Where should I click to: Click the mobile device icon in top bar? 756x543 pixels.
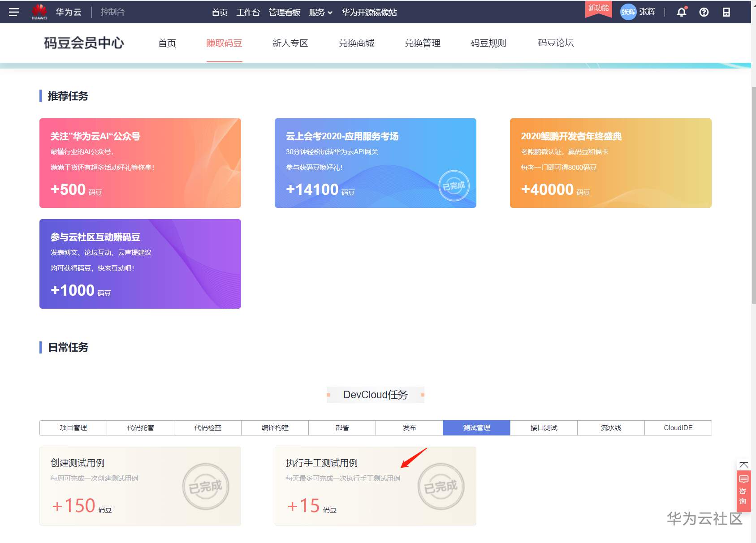tap(726, 12)
